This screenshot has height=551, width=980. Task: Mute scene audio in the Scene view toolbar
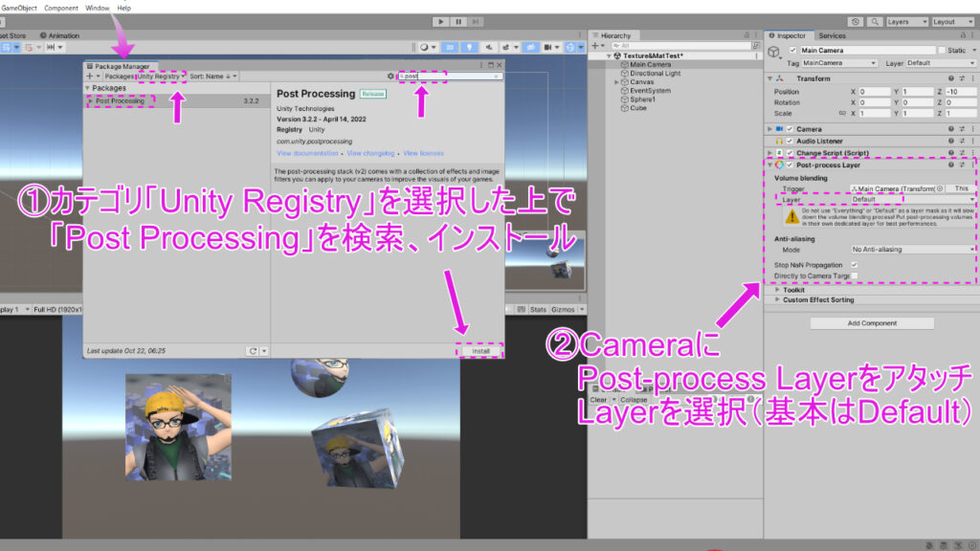click(489, 47)
